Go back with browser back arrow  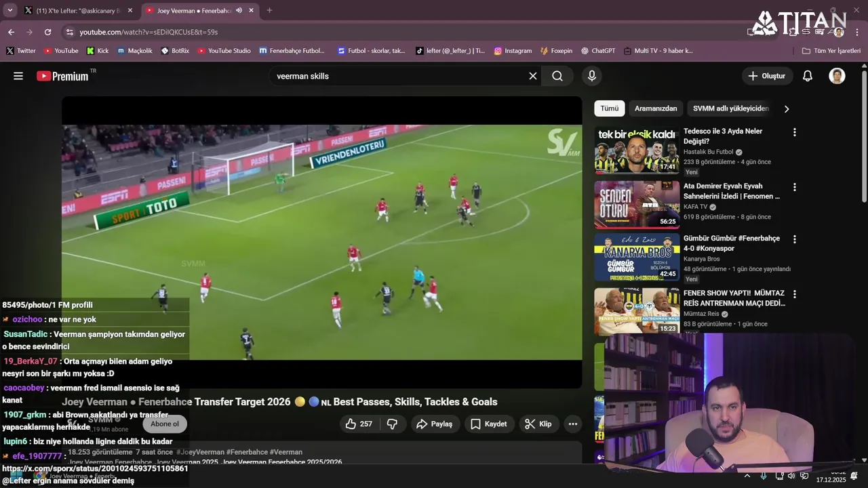coord(11,32)
